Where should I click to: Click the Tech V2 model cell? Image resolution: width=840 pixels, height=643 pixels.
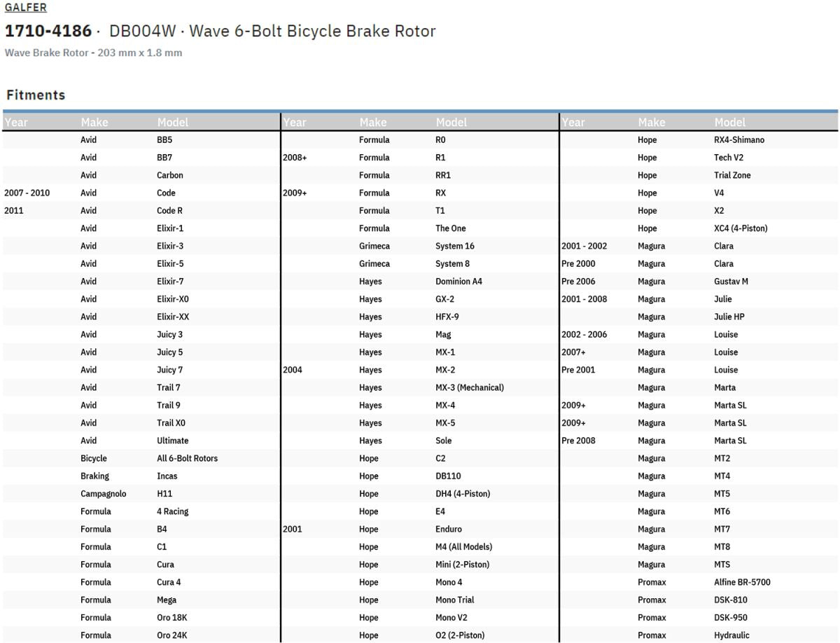(729, 158)
